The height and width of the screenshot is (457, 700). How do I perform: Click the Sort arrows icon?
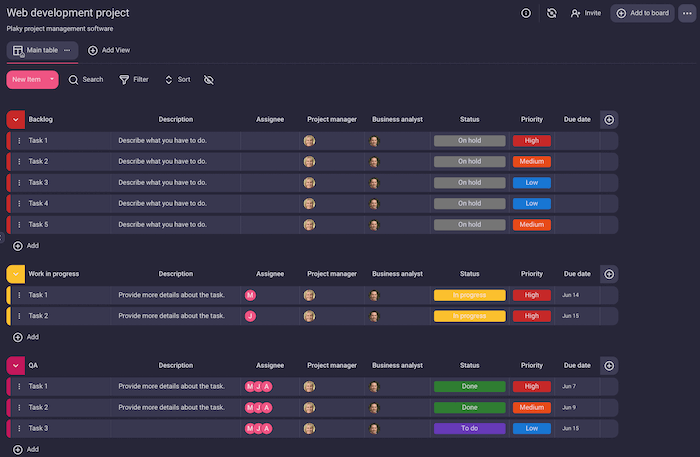[x=169, y=79]
